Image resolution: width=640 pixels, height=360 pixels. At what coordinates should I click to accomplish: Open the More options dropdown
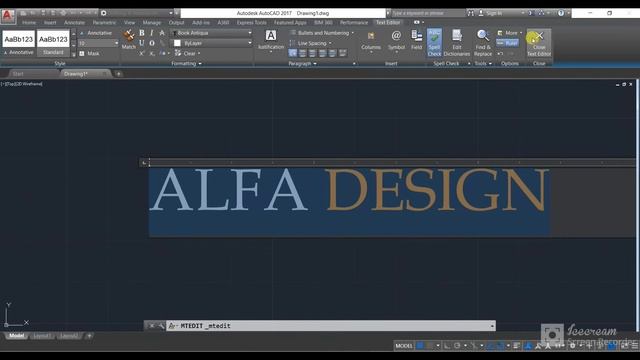coord(509,33)
